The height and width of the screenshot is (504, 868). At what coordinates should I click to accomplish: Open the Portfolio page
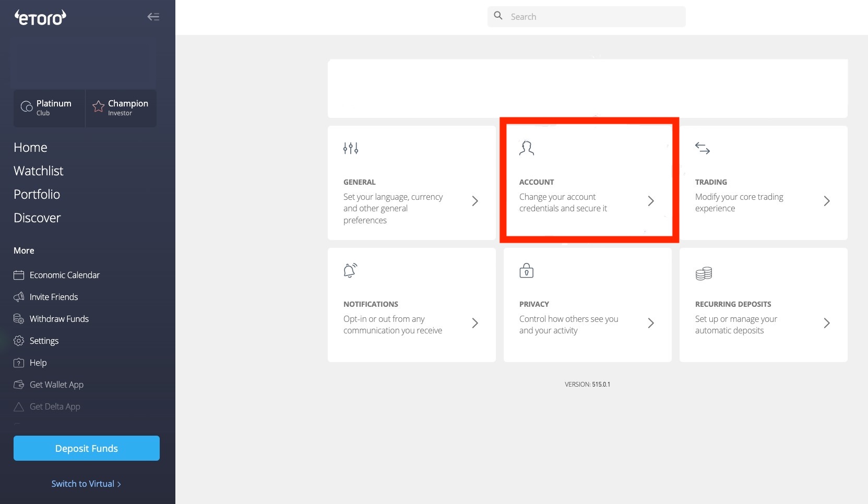pyautogui.click(x=37, y=195)
